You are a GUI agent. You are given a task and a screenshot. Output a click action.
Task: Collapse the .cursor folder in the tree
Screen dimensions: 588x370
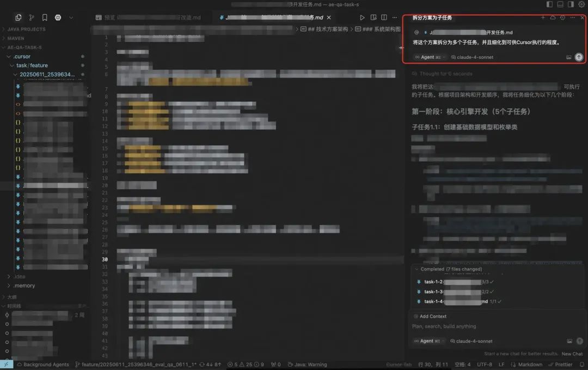coord(22,57)
